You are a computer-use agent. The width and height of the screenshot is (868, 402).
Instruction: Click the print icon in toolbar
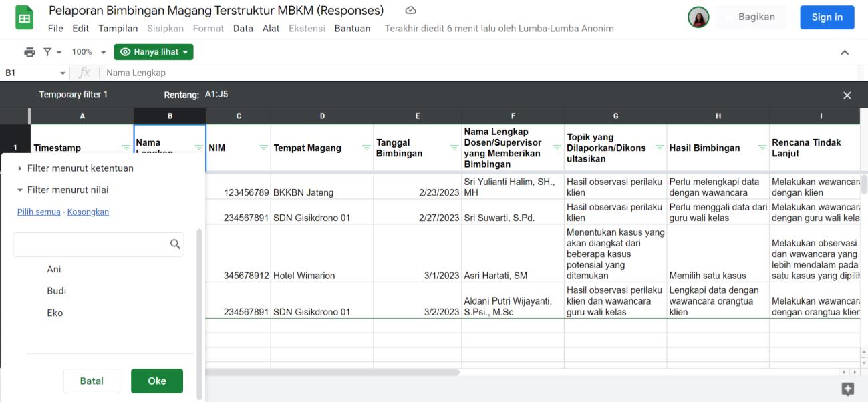pyautogui.click(x=29, y=52)
